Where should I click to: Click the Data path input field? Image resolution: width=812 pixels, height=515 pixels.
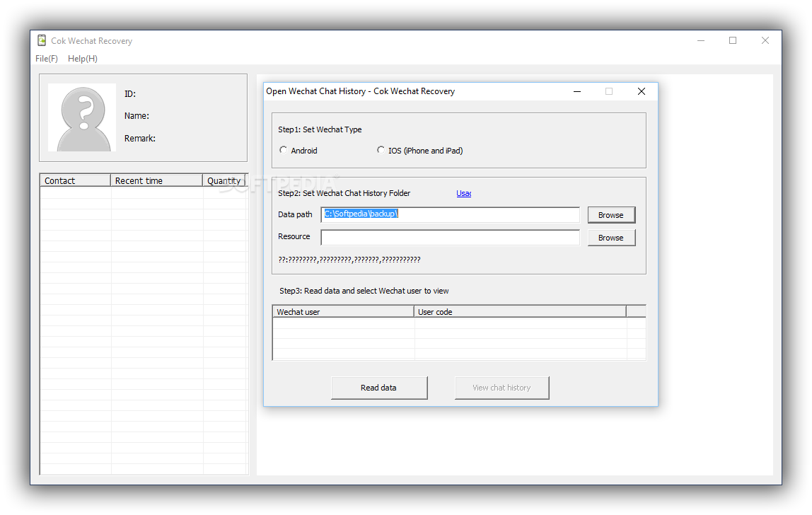[x=450, y=214]
